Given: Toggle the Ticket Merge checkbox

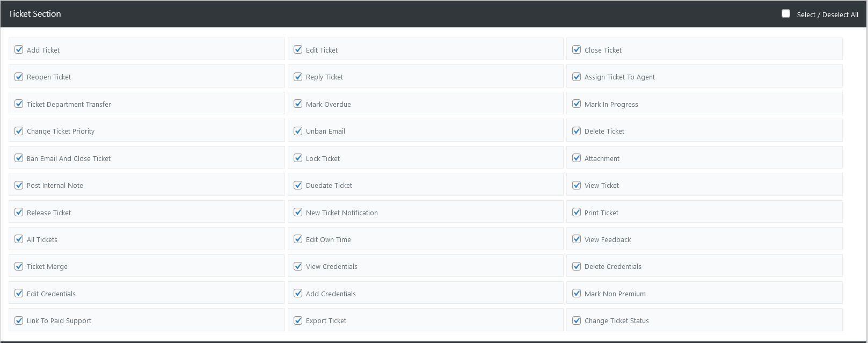Looking at the screenshot, I should pos(19,266).
